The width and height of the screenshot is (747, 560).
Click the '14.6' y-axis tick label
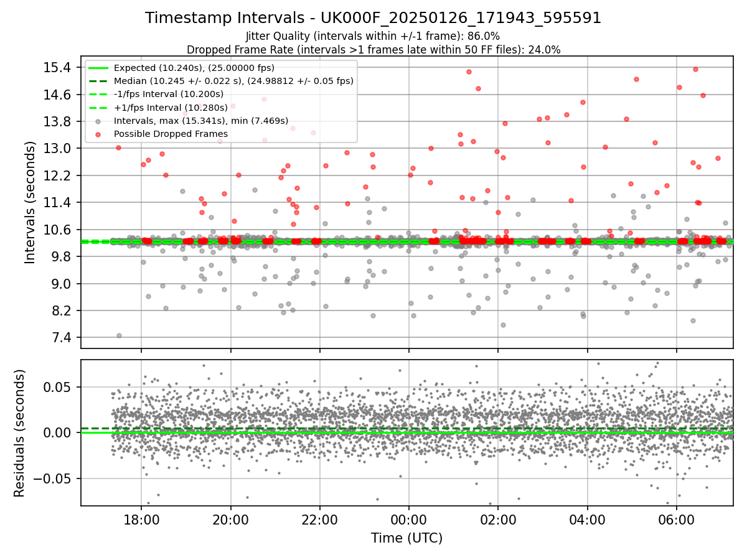click(58, 95)
